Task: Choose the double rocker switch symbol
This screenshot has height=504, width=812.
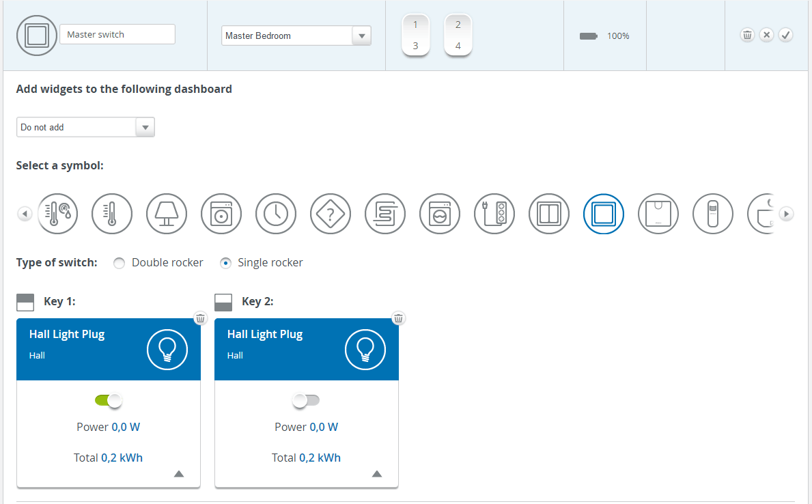Action: (549, 214)
